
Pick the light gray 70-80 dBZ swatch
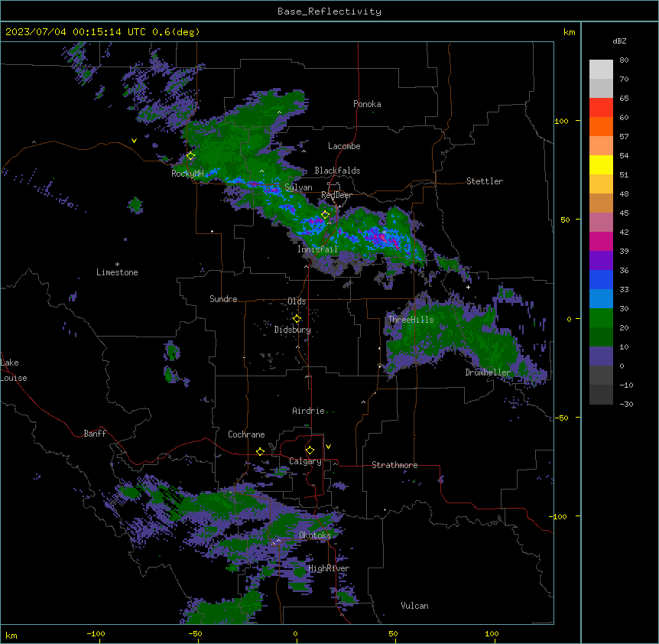click(601, 69)
